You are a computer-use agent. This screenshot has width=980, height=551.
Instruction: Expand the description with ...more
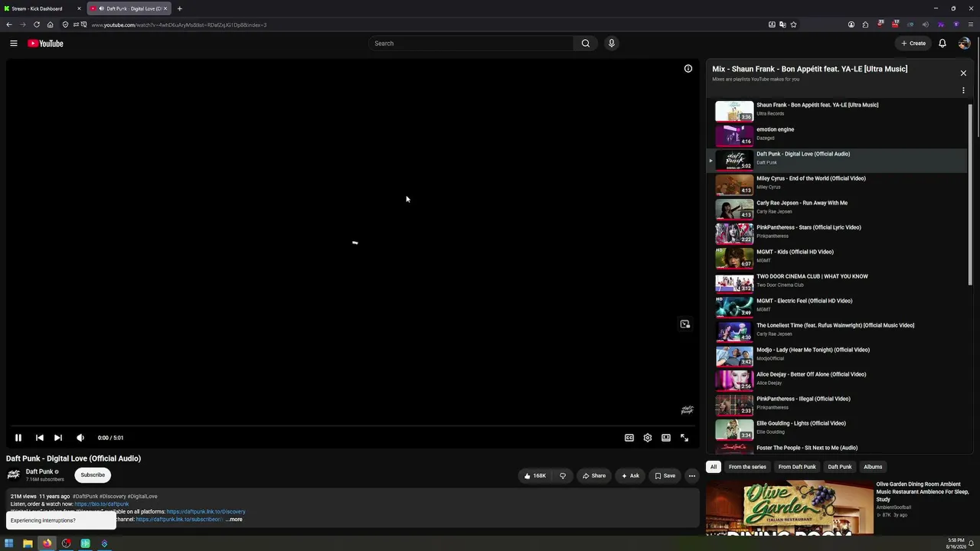coord(234,520)
